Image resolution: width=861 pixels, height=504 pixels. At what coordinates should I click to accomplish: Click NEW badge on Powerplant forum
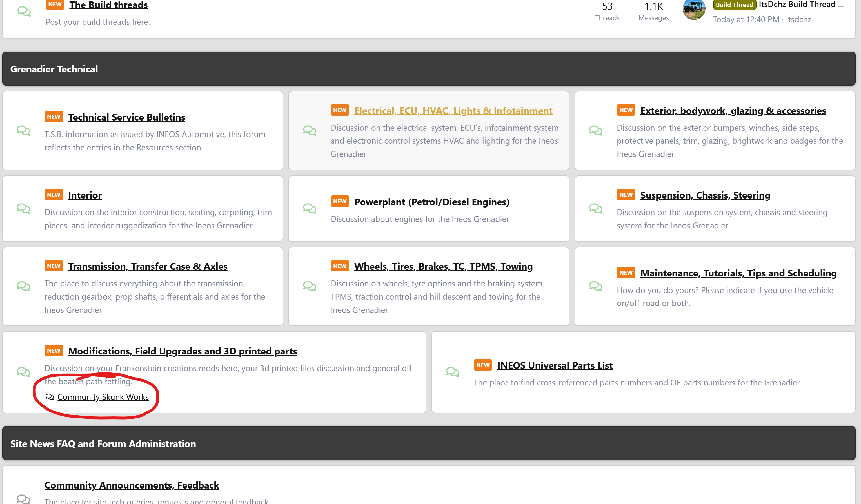[340, 201]
